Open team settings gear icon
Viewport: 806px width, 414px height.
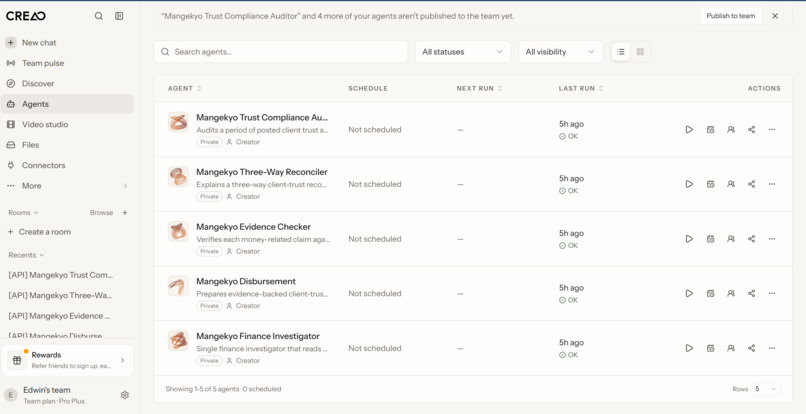point(124,395)
